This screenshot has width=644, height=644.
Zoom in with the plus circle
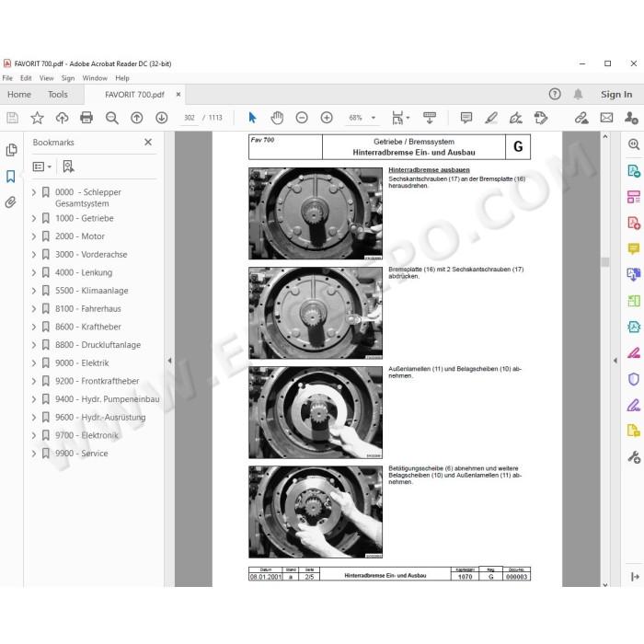(x=327, y=118)
